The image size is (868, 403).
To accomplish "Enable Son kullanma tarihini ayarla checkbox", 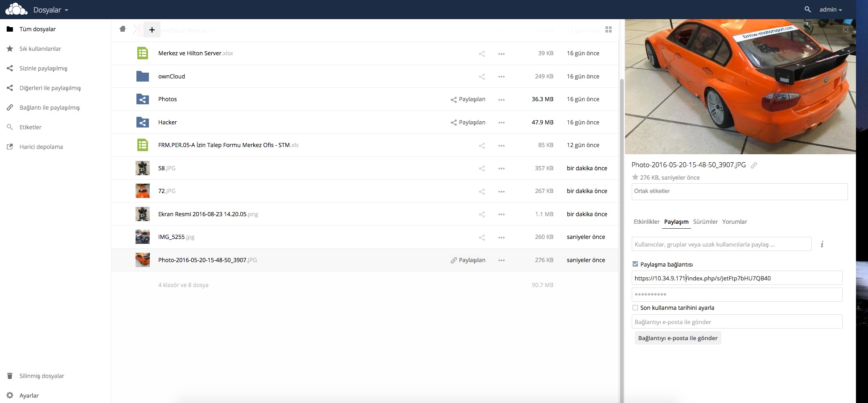I will click(x=635, y=308).
